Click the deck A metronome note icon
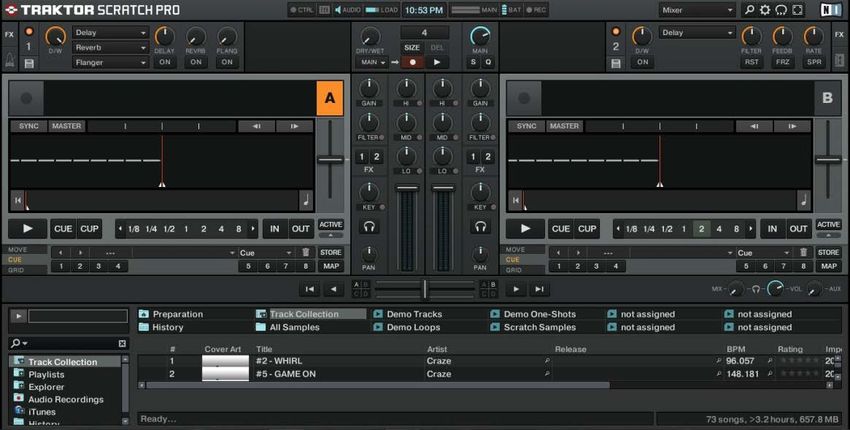This screenshot has height=430, width=850. click(306, 201)
